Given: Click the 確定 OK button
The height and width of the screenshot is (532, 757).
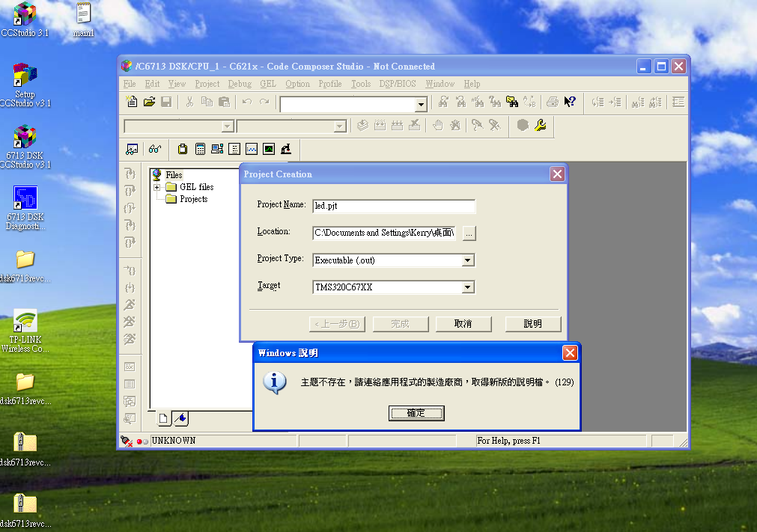Looking at the screenshot, I should point(416,413).
